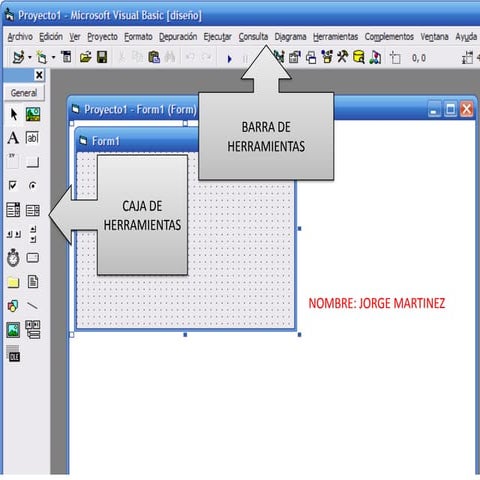This screenshot has height=480, width=480.
Task: Click the Form1 title bar in the designer
Action: point(137,141)
